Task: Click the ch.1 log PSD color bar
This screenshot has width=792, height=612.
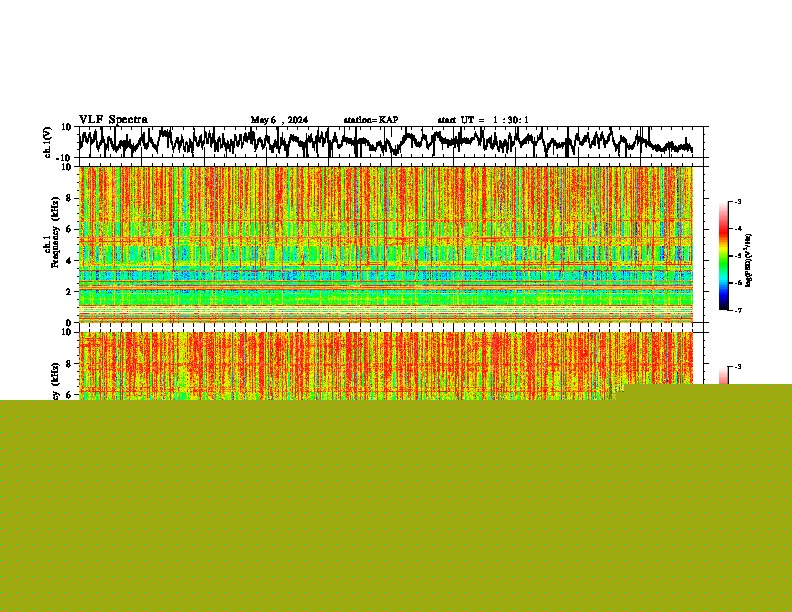Action: [724, 256]
